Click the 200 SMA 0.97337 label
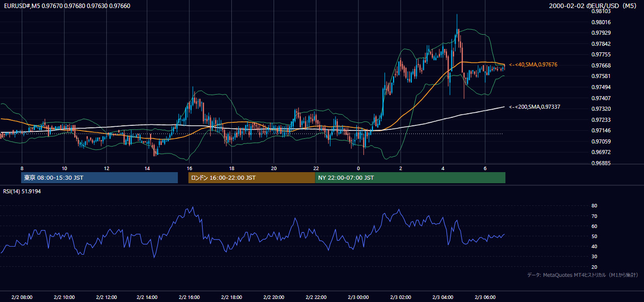 pos(535,107)
